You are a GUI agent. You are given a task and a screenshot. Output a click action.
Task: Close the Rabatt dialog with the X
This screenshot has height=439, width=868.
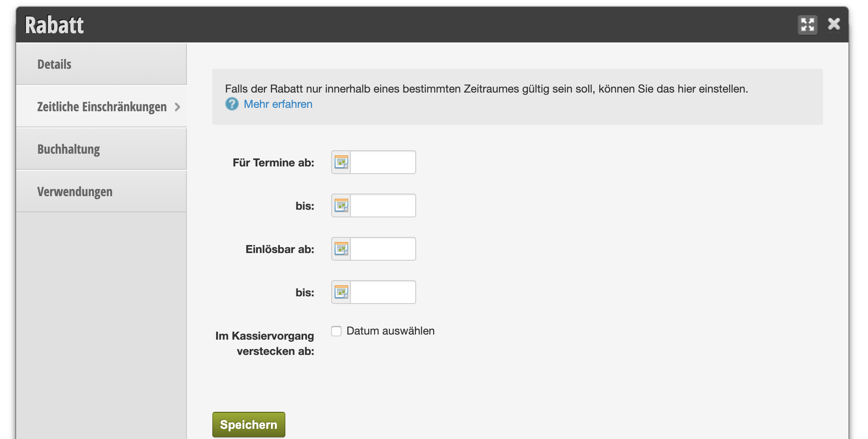coord(834,24)
